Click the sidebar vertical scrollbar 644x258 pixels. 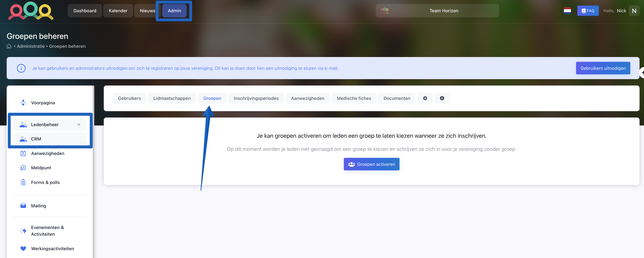(x=93, y=172)
